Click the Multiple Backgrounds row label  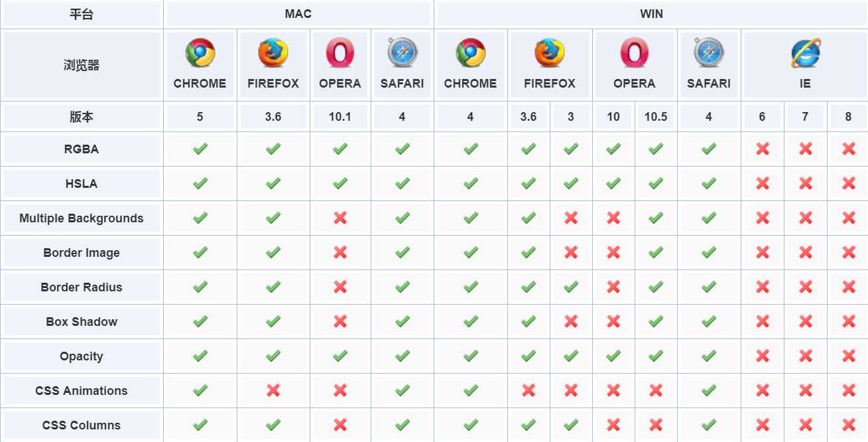82,218
